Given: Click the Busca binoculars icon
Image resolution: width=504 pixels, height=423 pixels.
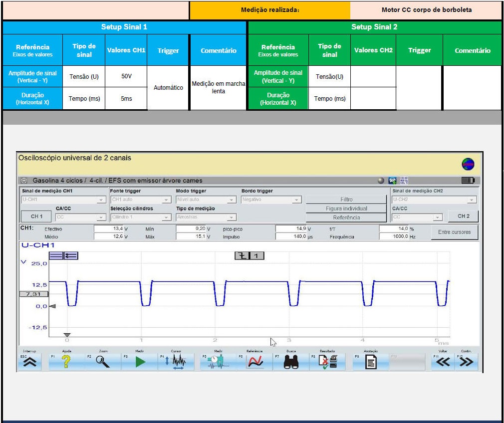Looking at the screenshot, I should [x=291, y=363].
